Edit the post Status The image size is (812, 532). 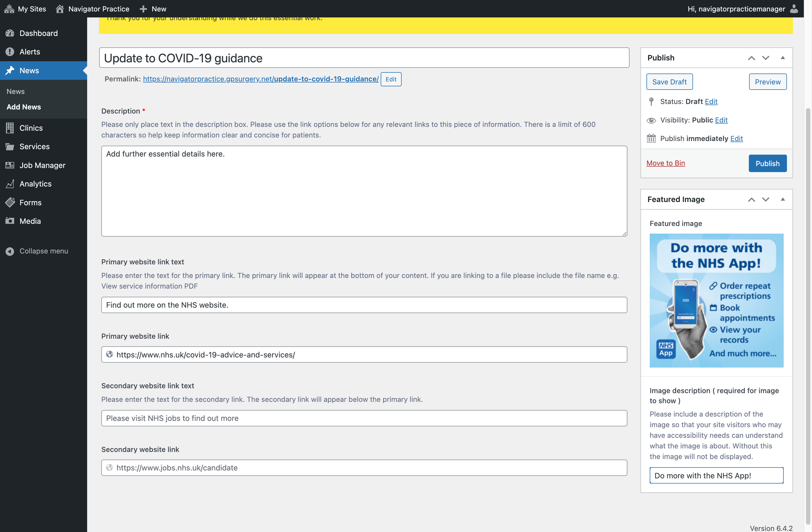[x=711, y=101]
